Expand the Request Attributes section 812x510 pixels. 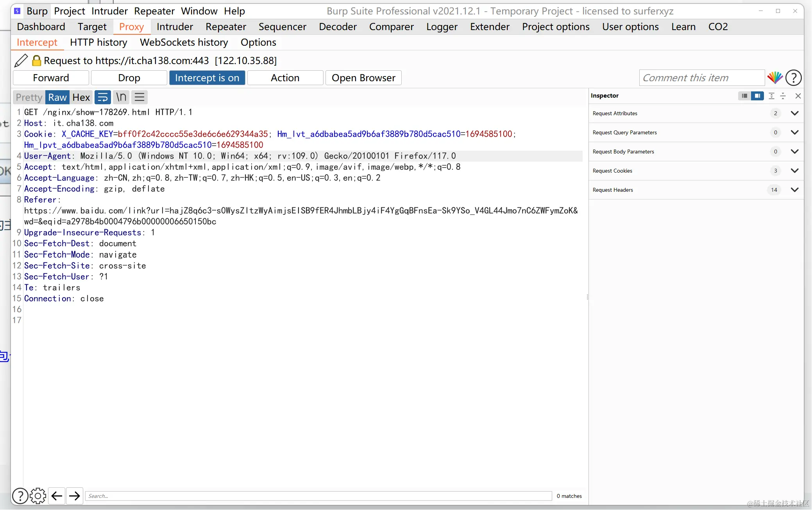[794, 113]
